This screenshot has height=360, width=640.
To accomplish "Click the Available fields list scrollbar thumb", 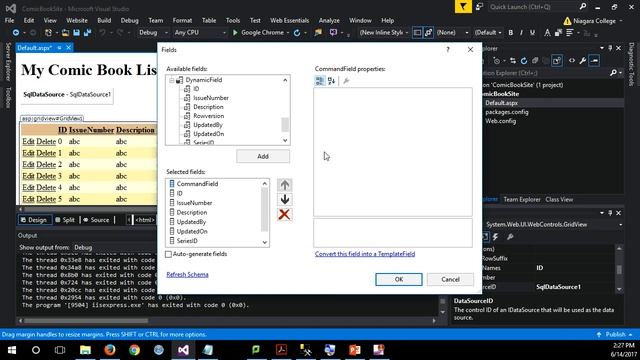I will 285,124.
